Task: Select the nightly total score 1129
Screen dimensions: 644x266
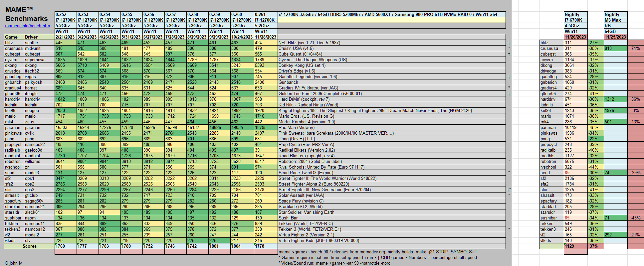Action: click(x=576, y=246)
